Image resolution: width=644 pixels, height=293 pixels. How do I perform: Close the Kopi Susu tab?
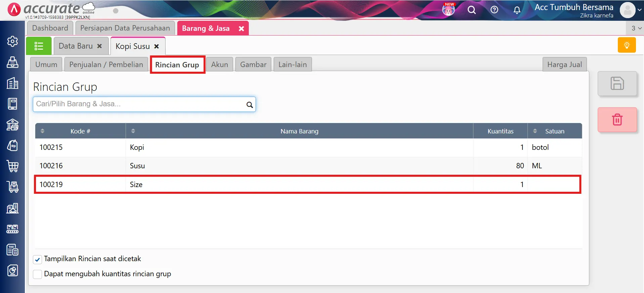click(156, 47)
